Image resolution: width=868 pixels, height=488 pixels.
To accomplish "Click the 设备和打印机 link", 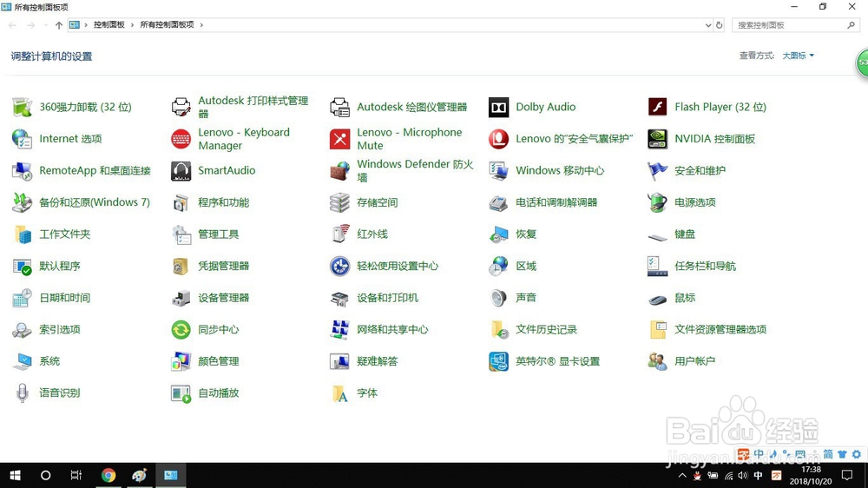I will [x=387, y=298].
